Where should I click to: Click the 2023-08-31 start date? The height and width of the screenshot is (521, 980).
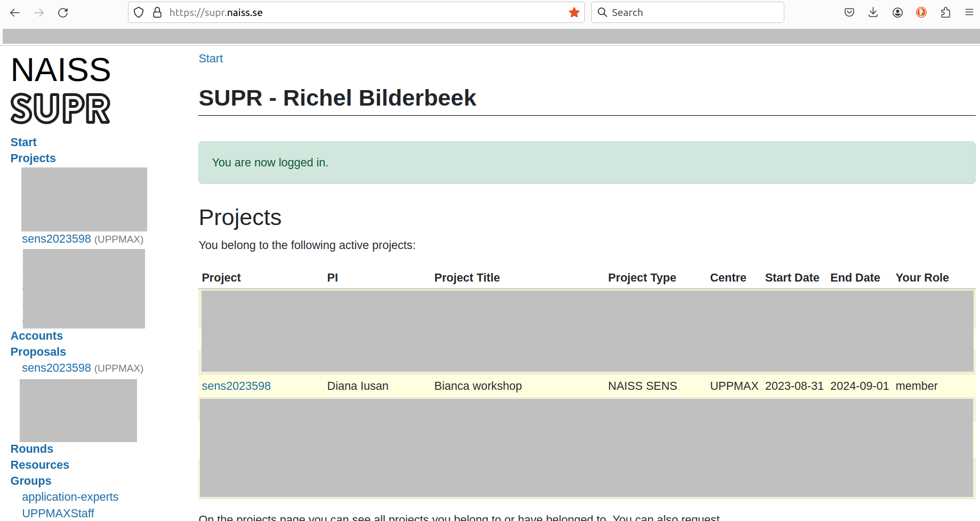[794, 386]
